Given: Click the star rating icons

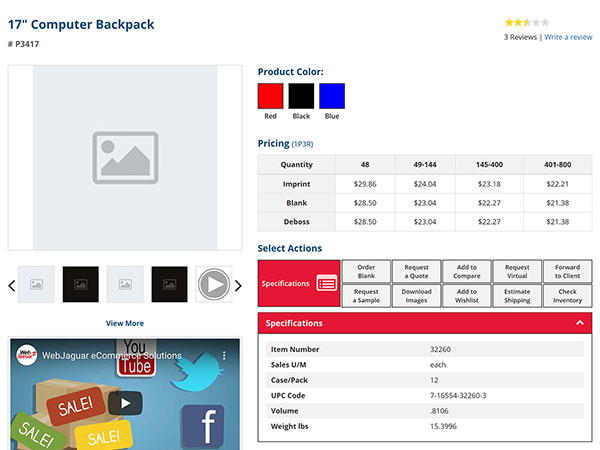Looking at the screenshot, I should 526,22.
